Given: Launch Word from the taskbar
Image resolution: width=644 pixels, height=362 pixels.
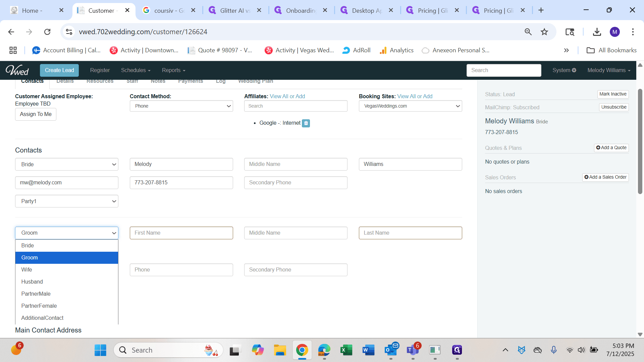Looking at the screenshot, I should (x=368, y=350).
